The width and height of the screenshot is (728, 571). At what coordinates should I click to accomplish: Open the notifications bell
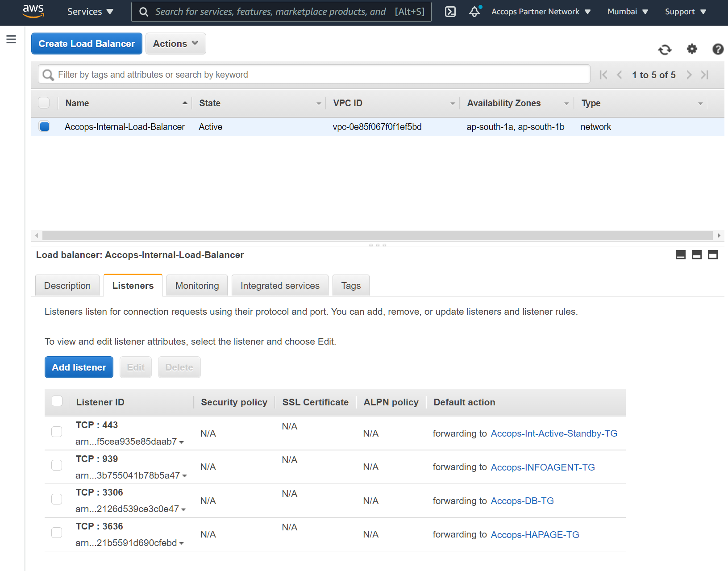(475, 12)
